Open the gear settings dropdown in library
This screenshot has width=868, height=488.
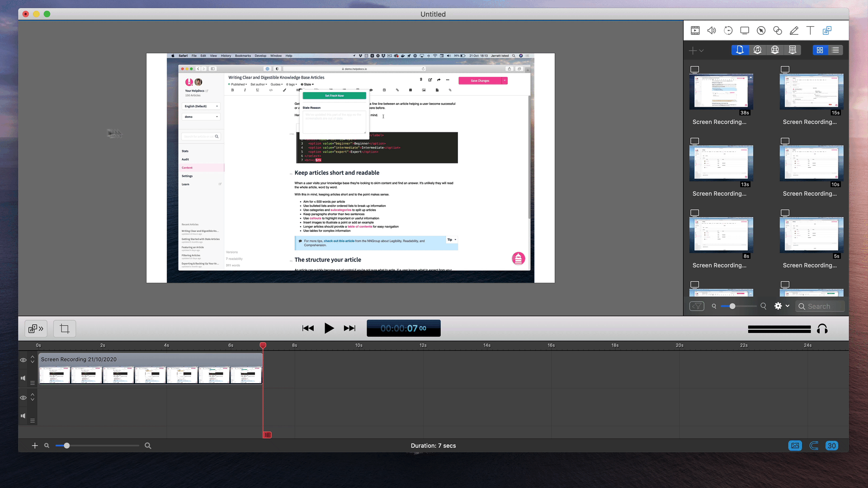[781, 306]
